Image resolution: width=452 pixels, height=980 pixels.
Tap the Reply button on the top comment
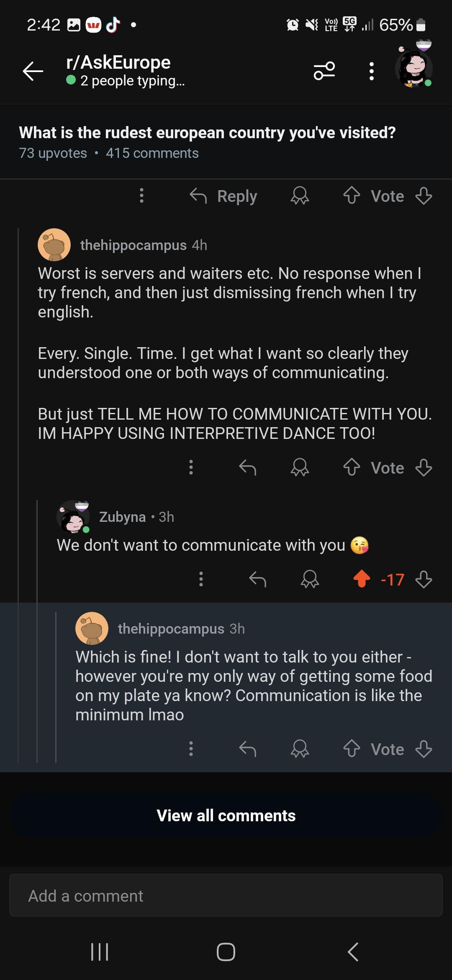tap(223, 196)
